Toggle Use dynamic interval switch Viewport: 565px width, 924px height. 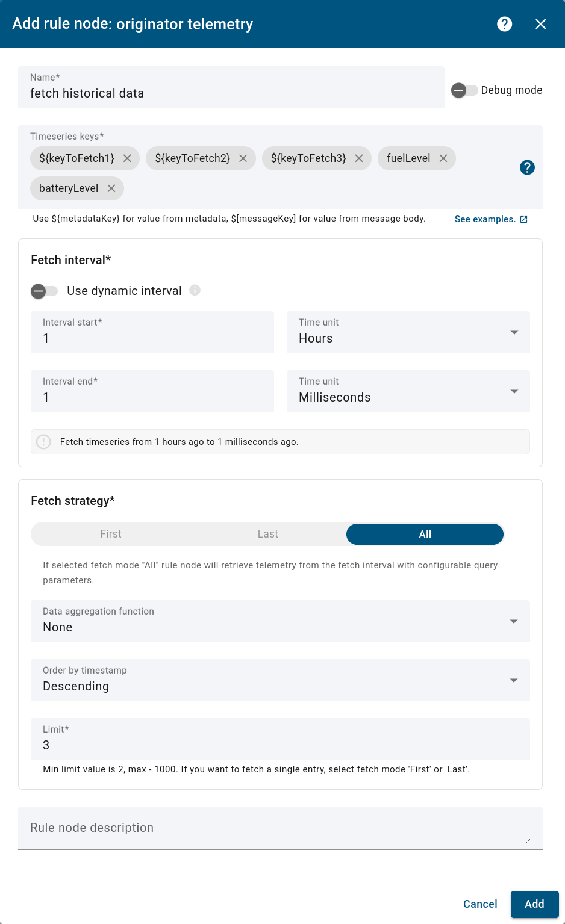tap(45, 291)
